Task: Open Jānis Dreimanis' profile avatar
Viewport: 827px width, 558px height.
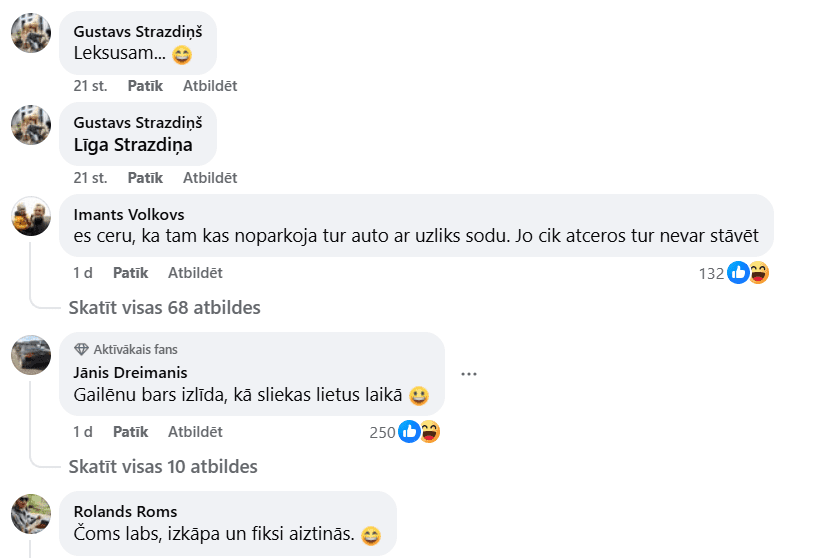Action: point(31,354)
